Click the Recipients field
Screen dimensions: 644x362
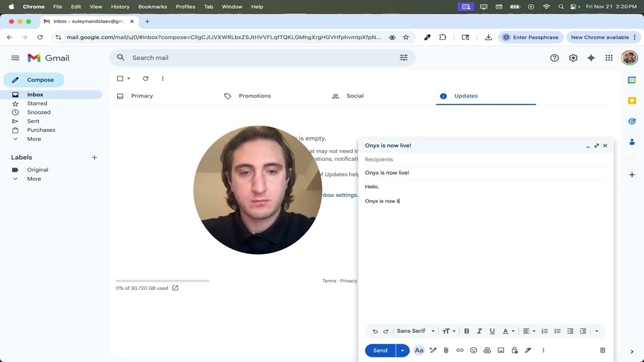point(483,159)
